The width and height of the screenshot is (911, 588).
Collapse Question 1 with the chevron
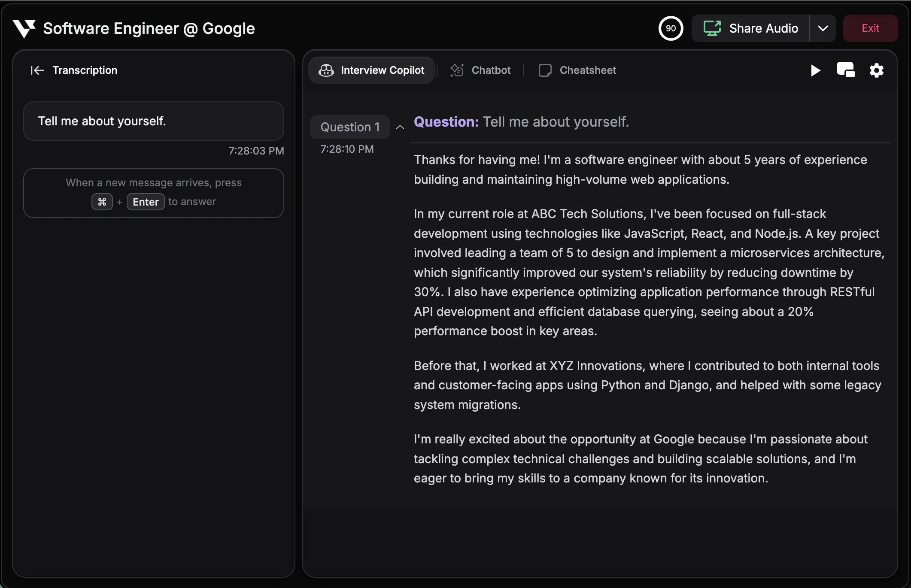400,127
